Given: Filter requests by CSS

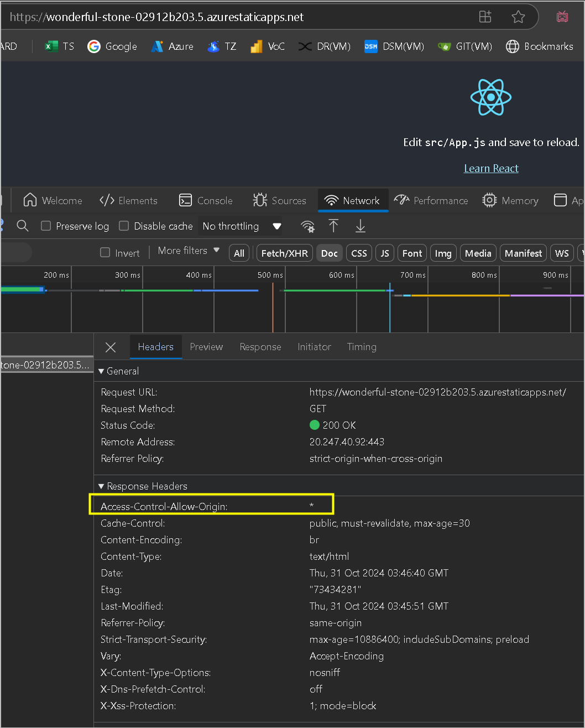Looking at the screenshot, I should pyautogui.click(x=359, y=253).
